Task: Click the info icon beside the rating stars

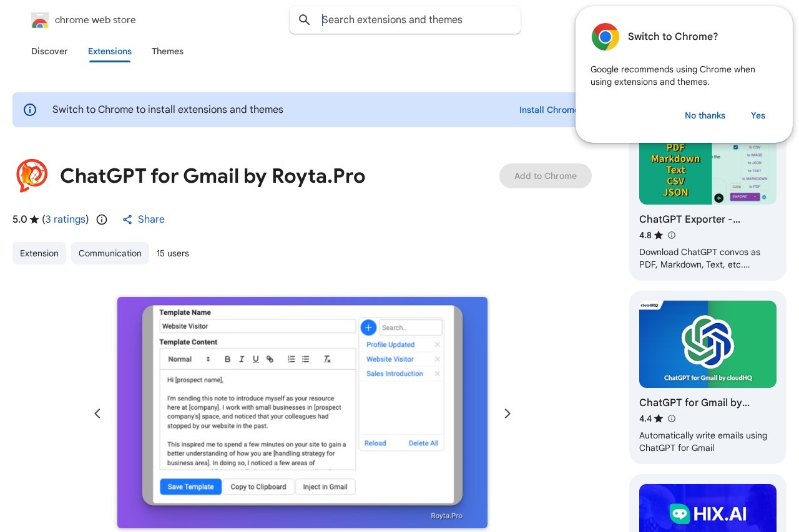Action: coord(102,220)
